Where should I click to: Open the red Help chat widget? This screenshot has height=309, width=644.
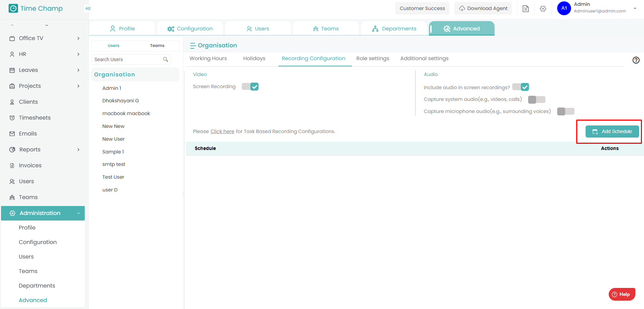(622, 294)
